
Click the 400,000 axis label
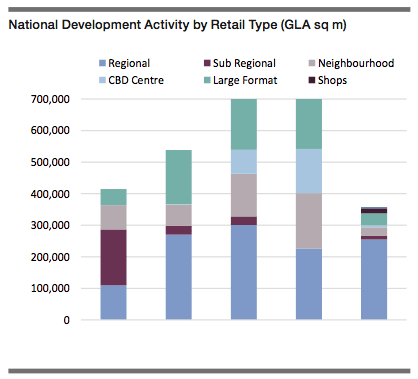click(50, 194)
